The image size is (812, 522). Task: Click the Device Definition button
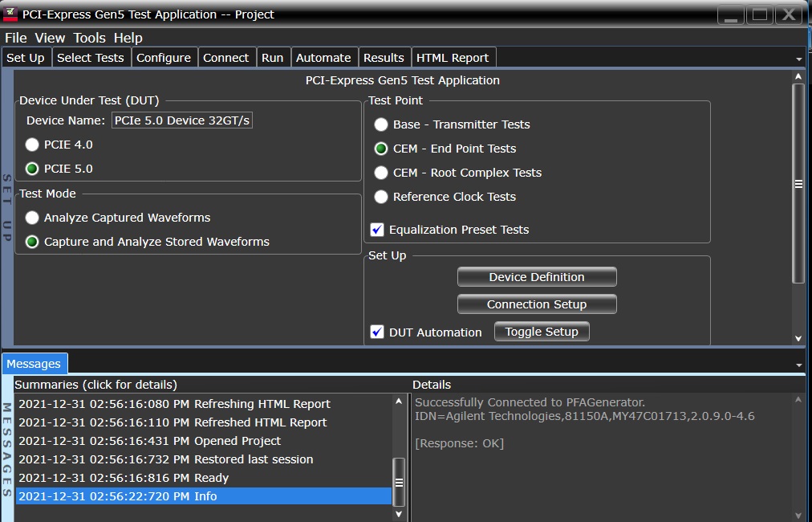537,277
